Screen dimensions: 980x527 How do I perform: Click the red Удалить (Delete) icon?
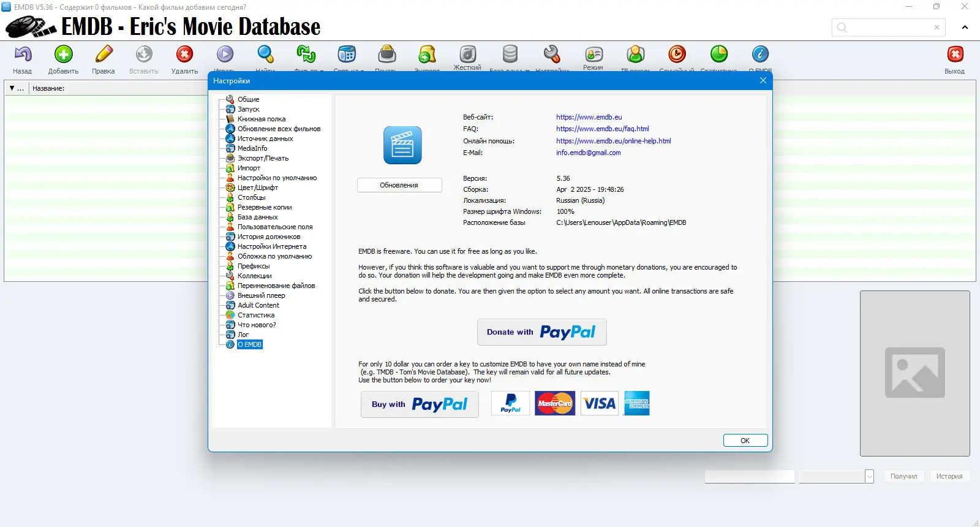184,55
